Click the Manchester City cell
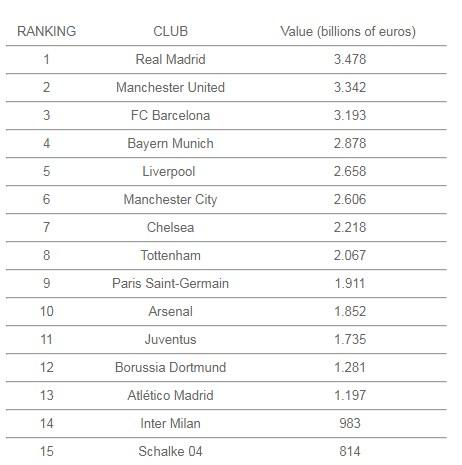Screen dimensions: 462x465 point(170,200)
